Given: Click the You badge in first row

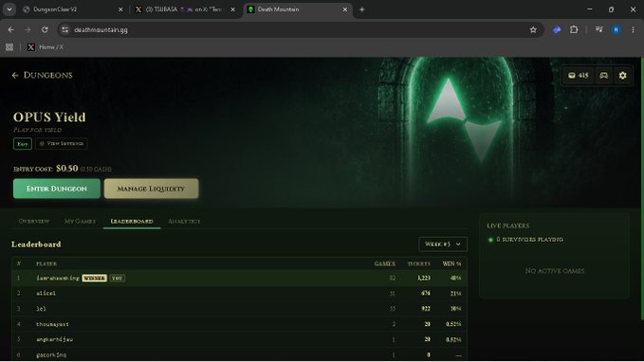Looking at the screenshot, I should click(x=117, y=279).
